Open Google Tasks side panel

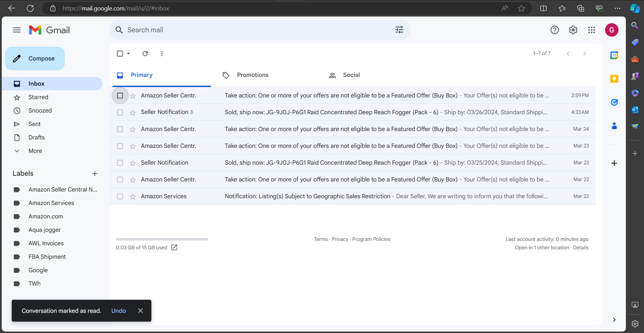614,102
